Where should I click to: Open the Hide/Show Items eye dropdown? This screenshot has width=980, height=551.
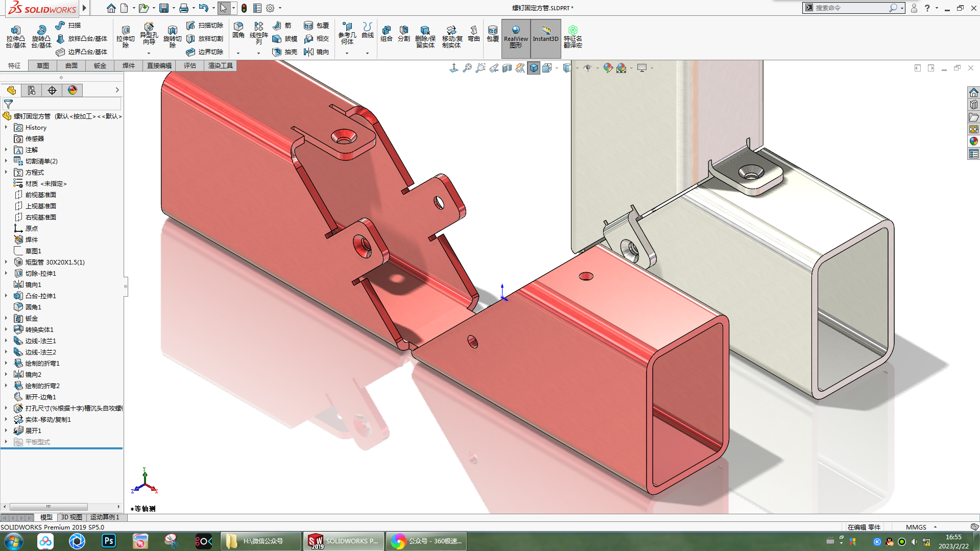point(597,68)
